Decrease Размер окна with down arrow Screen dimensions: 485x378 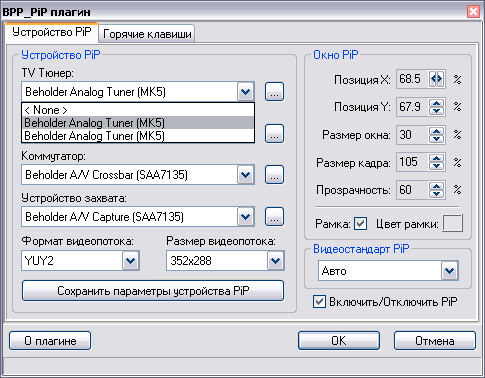437,139
